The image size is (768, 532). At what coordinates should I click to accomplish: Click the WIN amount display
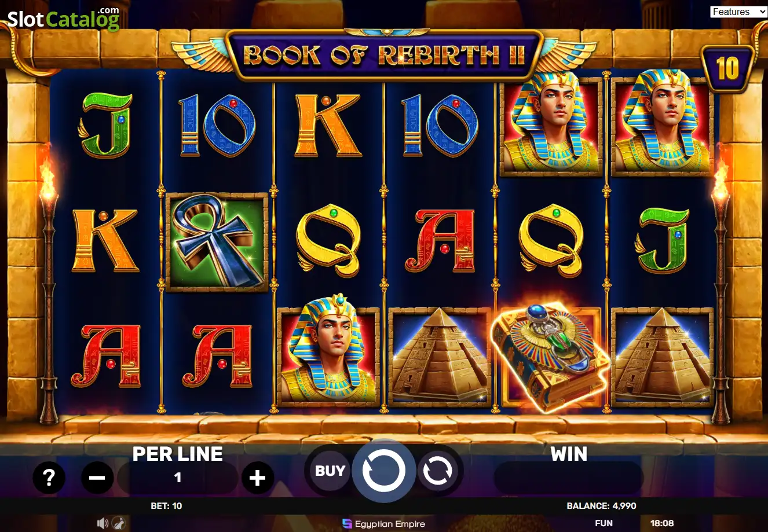click(x=569, y=478)
